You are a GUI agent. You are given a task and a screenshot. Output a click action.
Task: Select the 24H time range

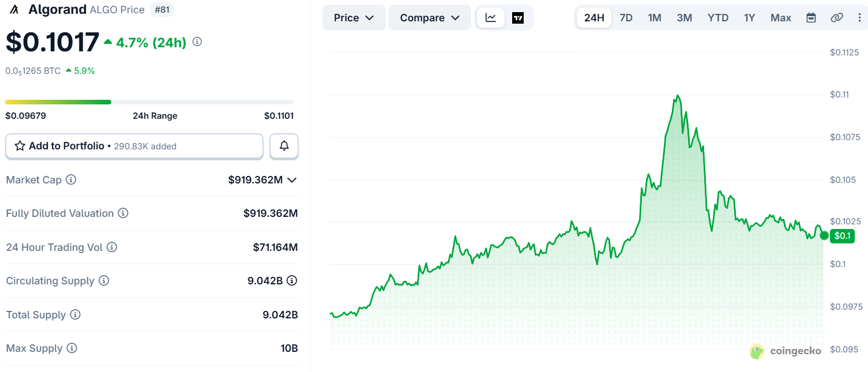[594, 18]
